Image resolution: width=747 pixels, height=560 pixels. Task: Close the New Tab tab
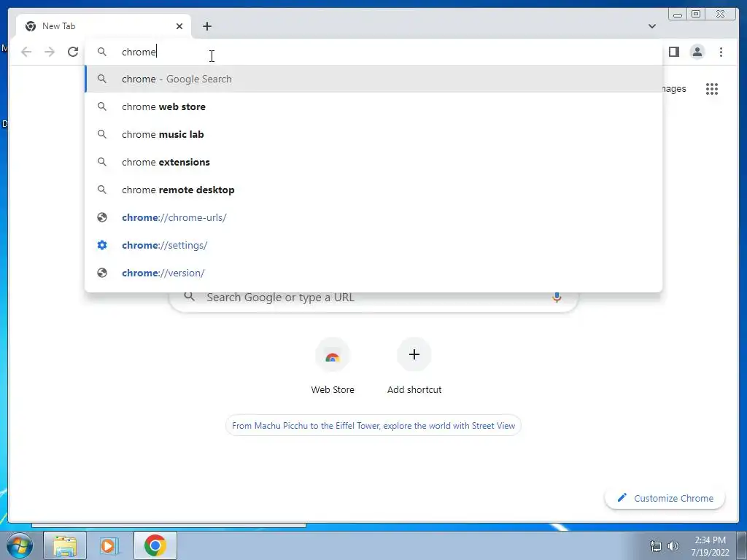click(x=179, y=26)
